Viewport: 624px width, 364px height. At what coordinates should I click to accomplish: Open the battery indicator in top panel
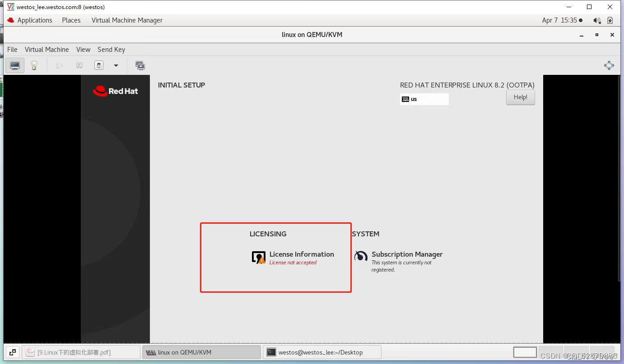click(x=610, y=20)
